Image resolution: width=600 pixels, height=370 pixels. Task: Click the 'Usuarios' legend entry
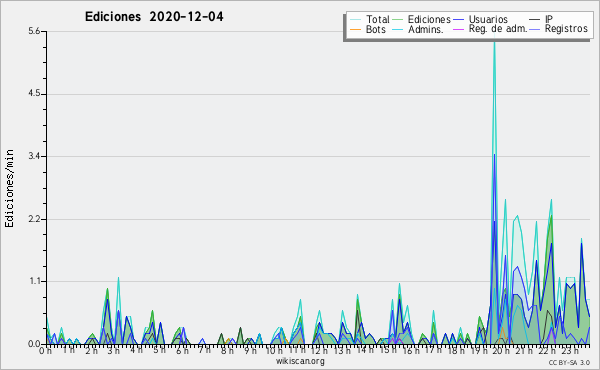click(x=488, y=19)
